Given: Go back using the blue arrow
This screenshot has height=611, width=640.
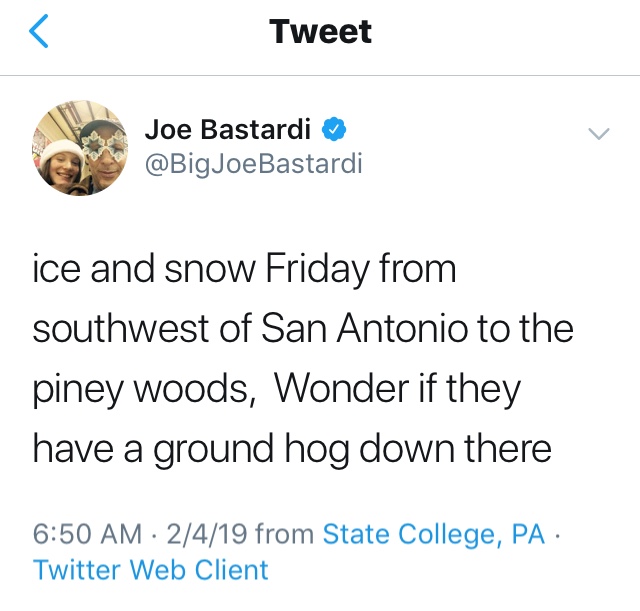Looking at the screenshot, I should pyautogui.click(x=38, y=32).
